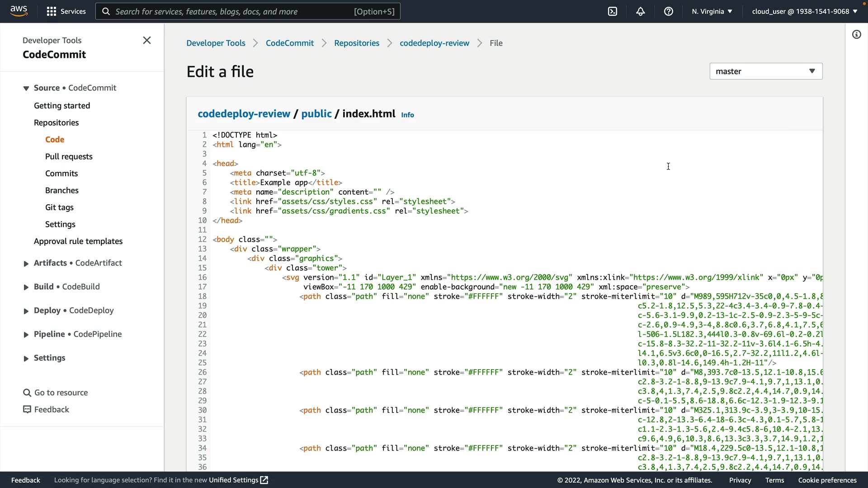The width and height of the screenshot is (868, 488).
Task: Open the master branch dropdown
Action: tap(766, 71)
